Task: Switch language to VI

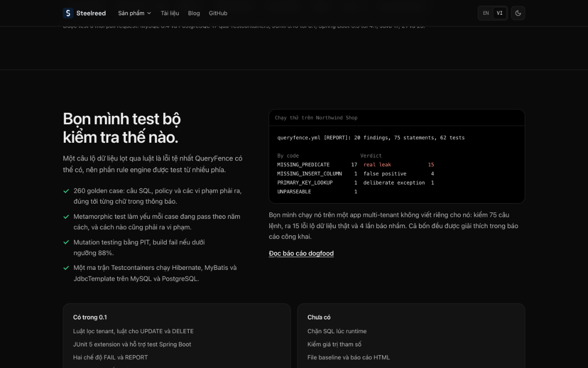Action: 500,13
